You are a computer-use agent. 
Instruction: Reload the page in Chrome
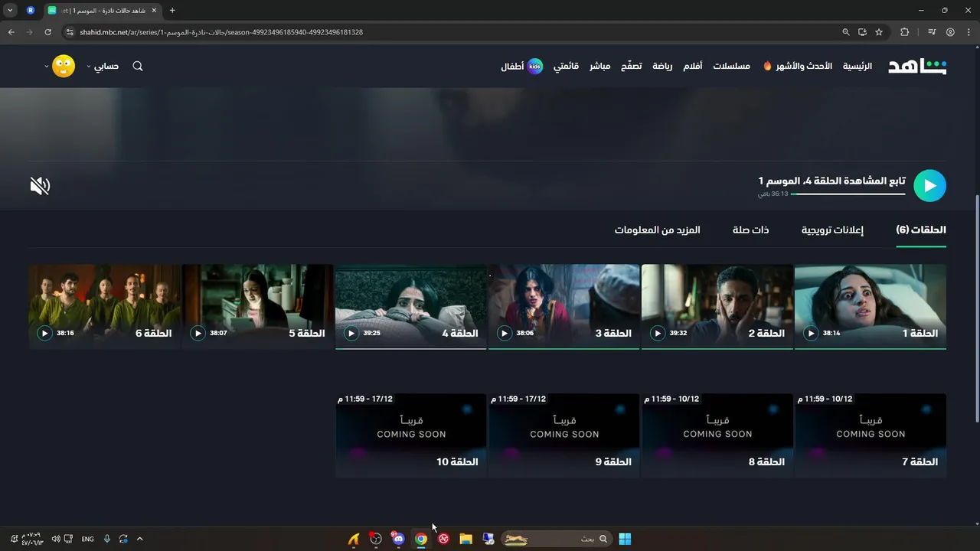pos(47,32)
